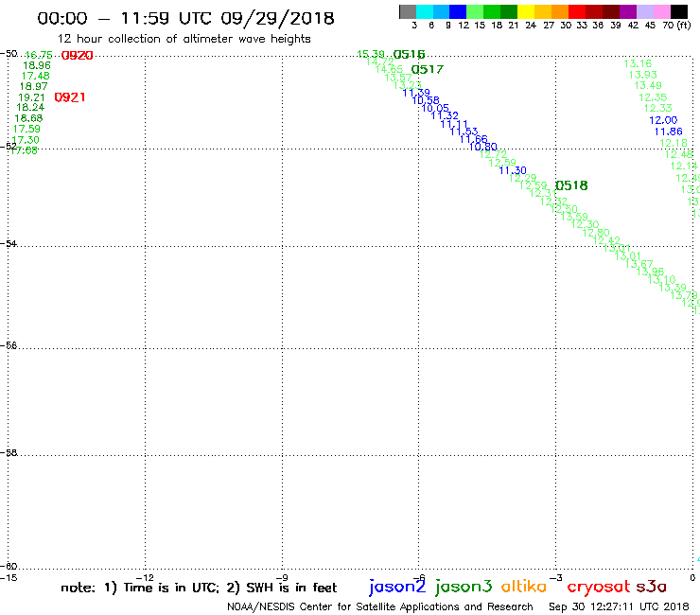Click the -3 longitude axis label
Screen dimensions: 700x615
[x=556, y=578]
